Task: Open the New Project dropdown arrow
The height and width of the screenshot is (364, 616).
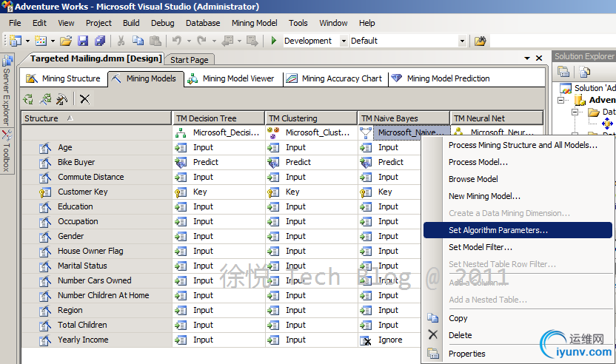Action: (x=27, y=41)
